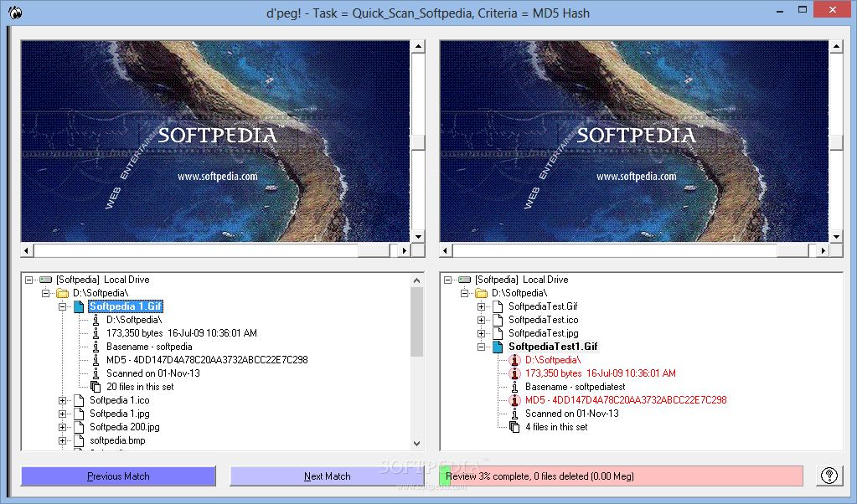The height and width of the screenshot is (504, 857).
Task: Click the D:\Softpedia\ folder icon in left tree
Action: click(62, 293)
